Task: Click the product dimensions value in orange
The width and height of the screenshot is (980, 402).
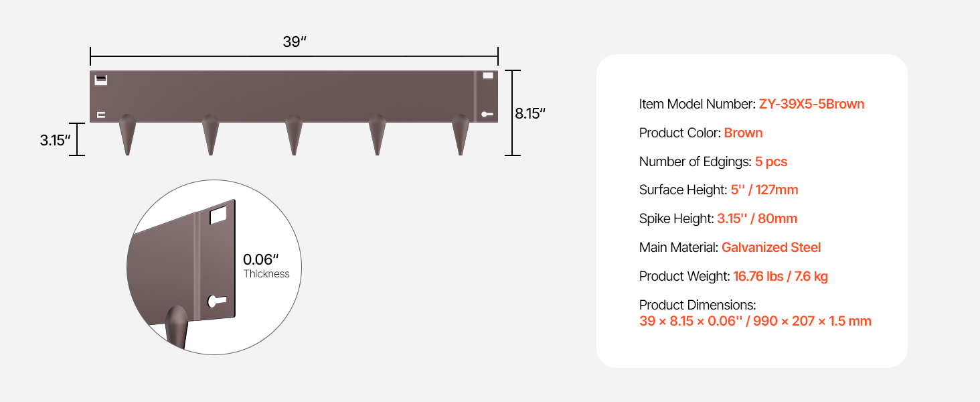Action: coord(755,321)
